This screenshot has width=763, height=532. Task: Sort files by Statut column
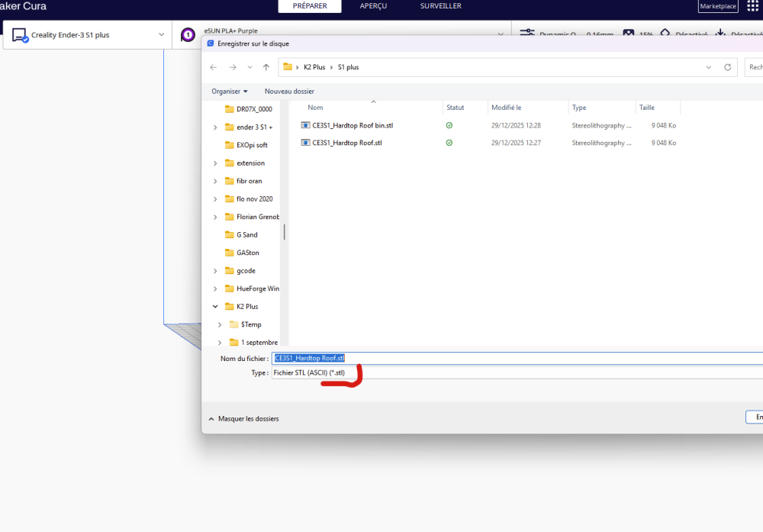click(456, 108)
